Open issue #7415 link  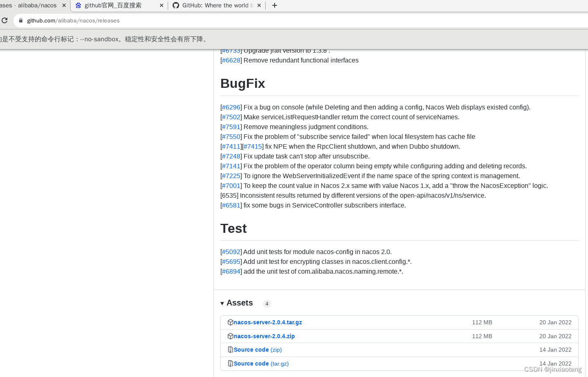coord(253,146)
